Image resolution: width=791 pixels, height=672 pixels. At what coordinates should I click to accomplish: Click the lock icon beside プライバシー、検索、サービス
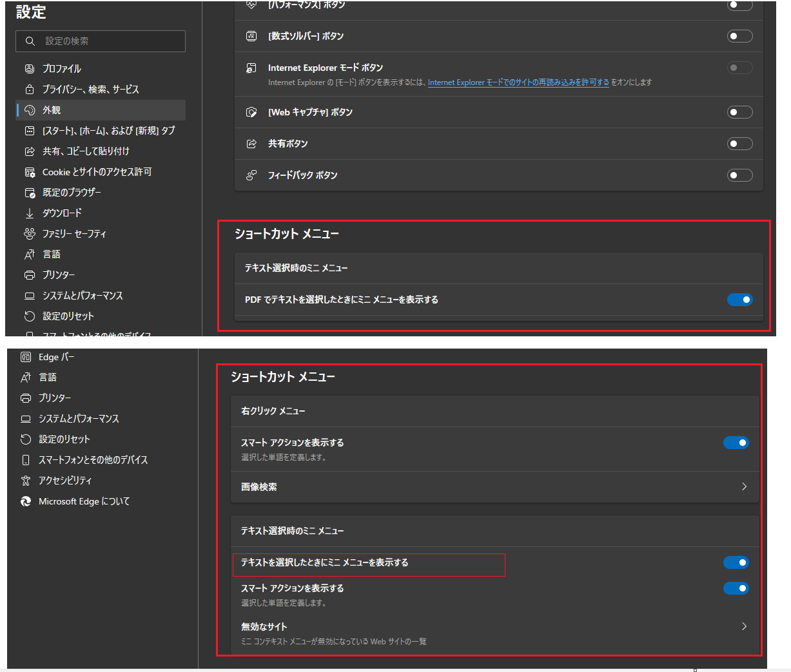point(30,89)
